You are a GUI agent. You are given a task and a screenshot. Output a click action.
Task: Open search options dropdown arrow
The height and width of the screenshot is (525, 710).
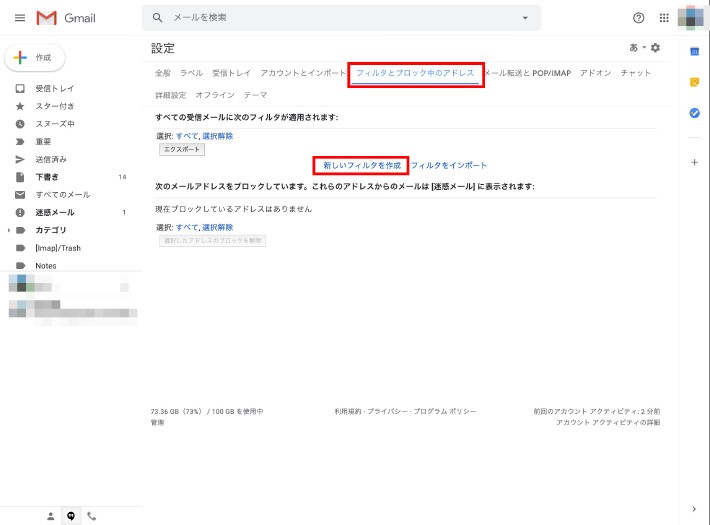coord(525,18)
